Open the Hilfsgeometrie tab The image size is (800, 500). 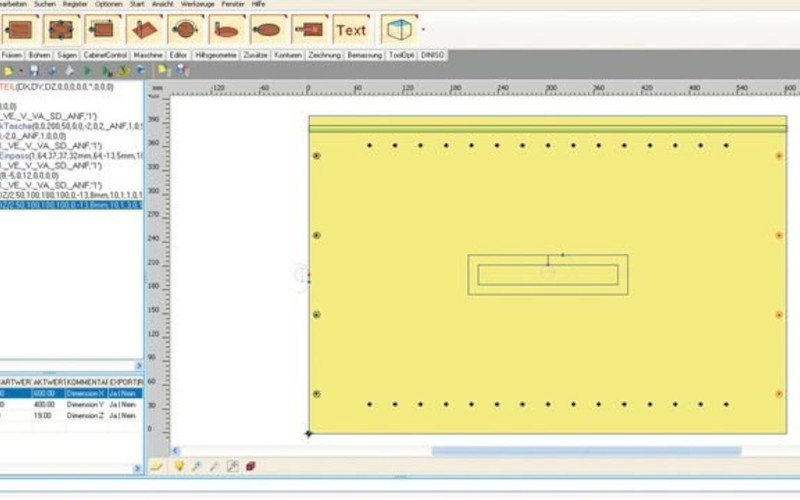(216, 55)
